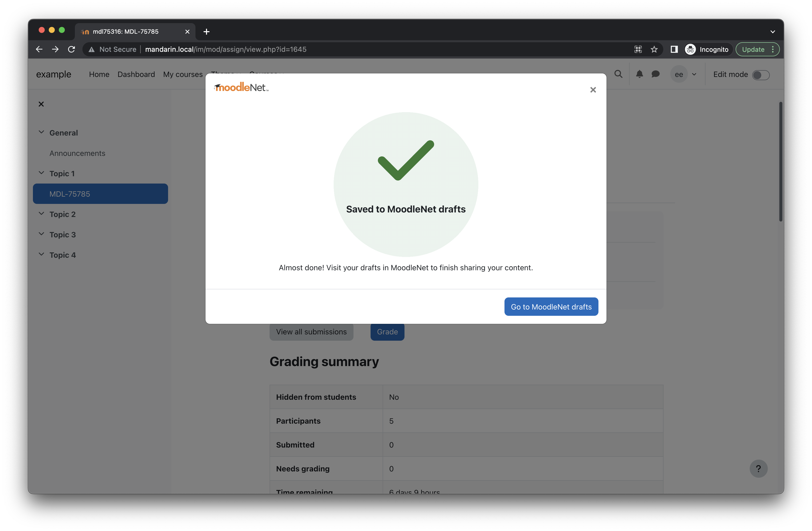The width and height of the screenshot is (812, 531).
Task: Click 'Hidden from students' table cell
Action: pyautogui.click(x=326, y=397)
